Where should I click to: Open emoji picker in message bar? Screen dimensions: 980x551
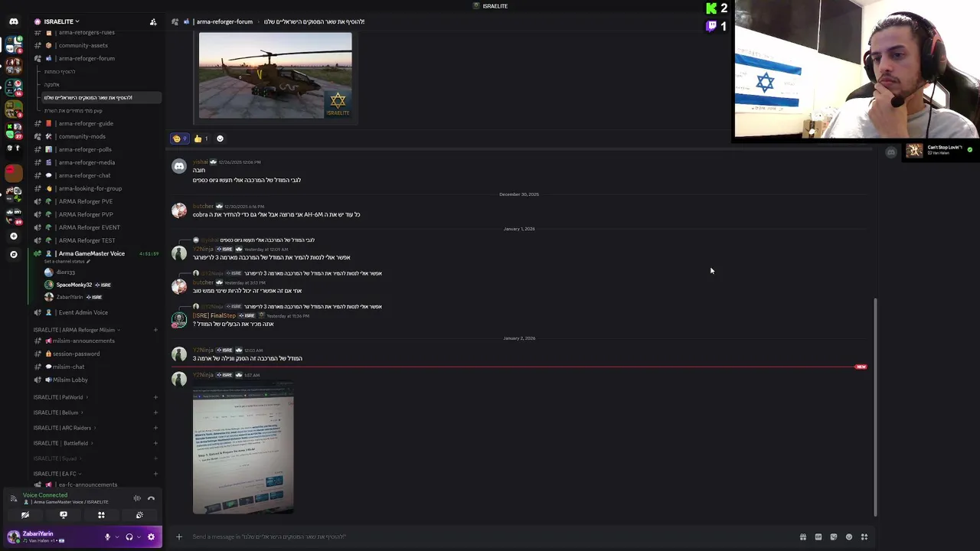click(849, 536)
